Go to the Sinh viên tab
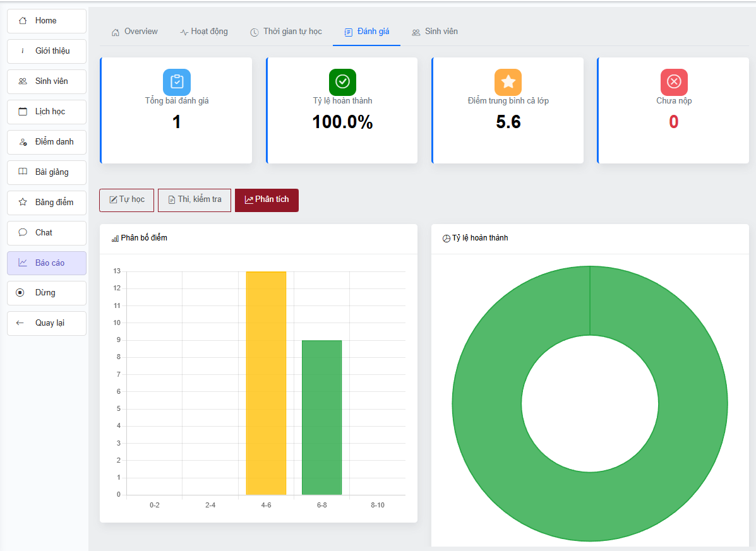The image size is (756, 551). pyautogui.click(x=435, y=32)
